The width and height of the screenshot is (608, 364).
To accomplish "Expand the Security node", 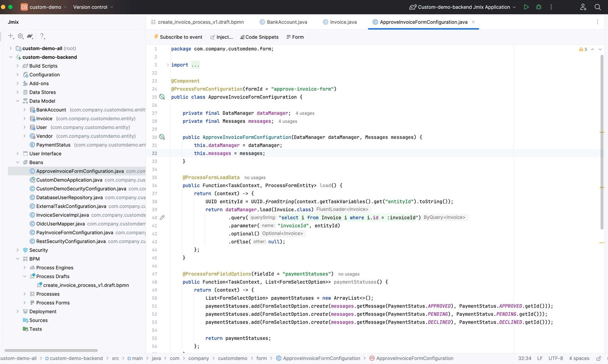I will (17, 250).
